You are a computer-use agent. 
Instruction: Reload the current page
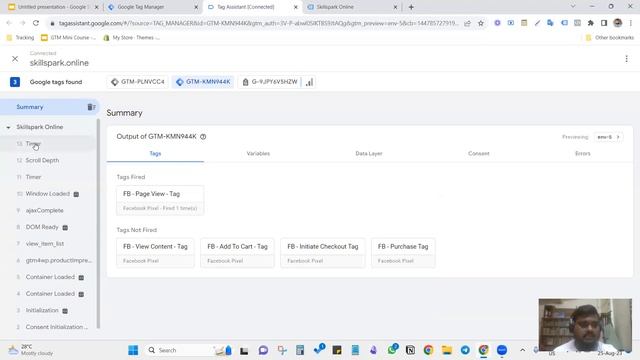[36, 23]
